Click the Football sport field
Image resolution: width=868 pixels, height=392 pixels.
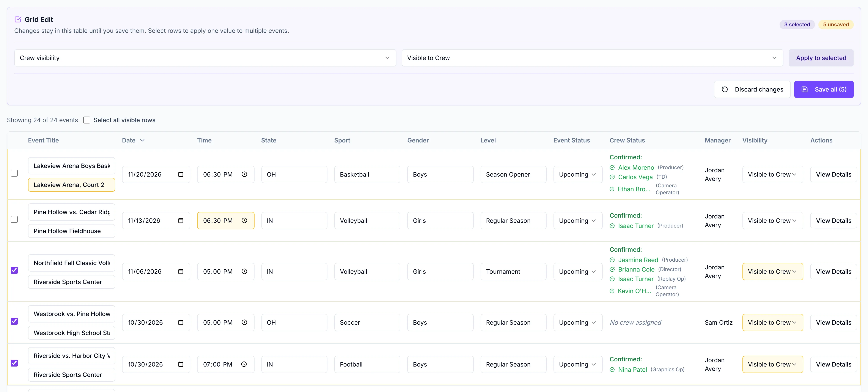[367, 364]
